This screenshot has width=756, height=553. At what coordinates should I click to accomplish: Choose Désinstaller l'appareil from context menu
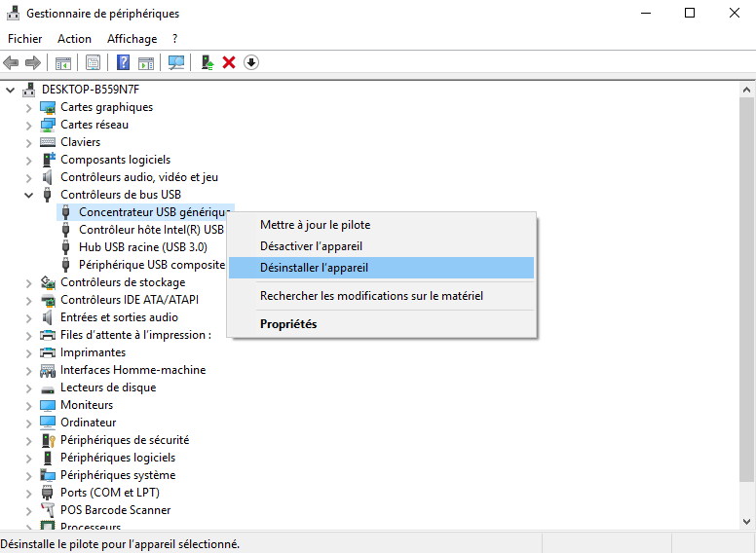coord(313,268)
